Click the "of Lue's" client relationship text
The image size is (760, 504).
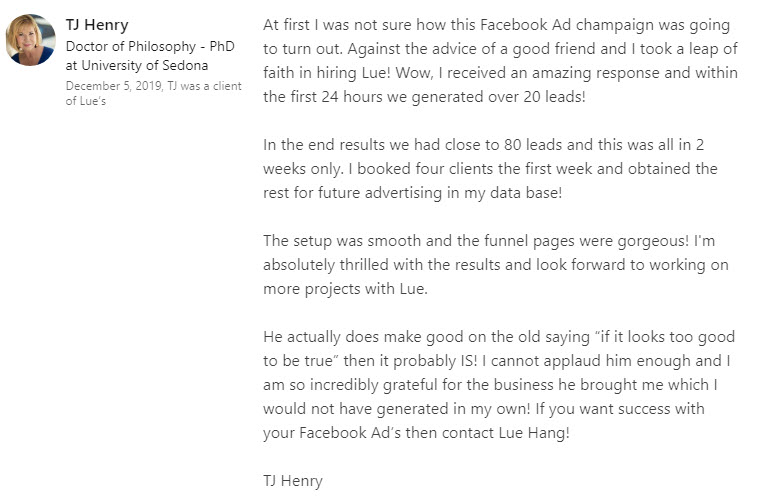point(86,101)
